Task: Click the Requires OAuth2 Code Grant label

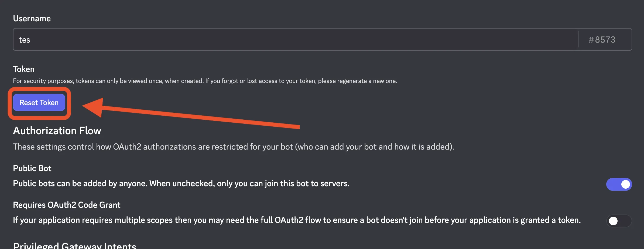Action: tap(67, 205)
